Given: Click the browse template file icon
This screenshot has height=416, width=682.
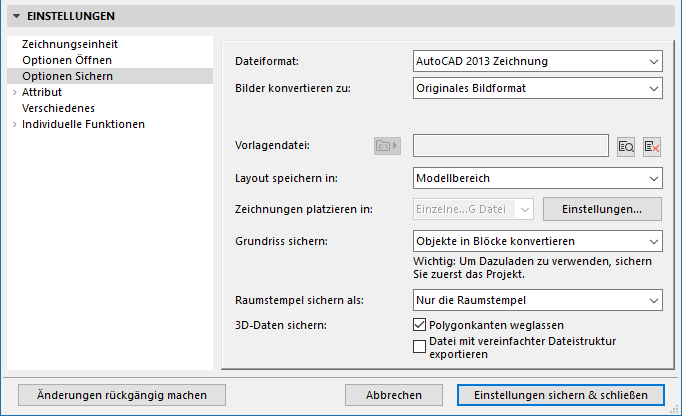Looking at the screenshot, I should pyautogui.click(x=627, y=146).
